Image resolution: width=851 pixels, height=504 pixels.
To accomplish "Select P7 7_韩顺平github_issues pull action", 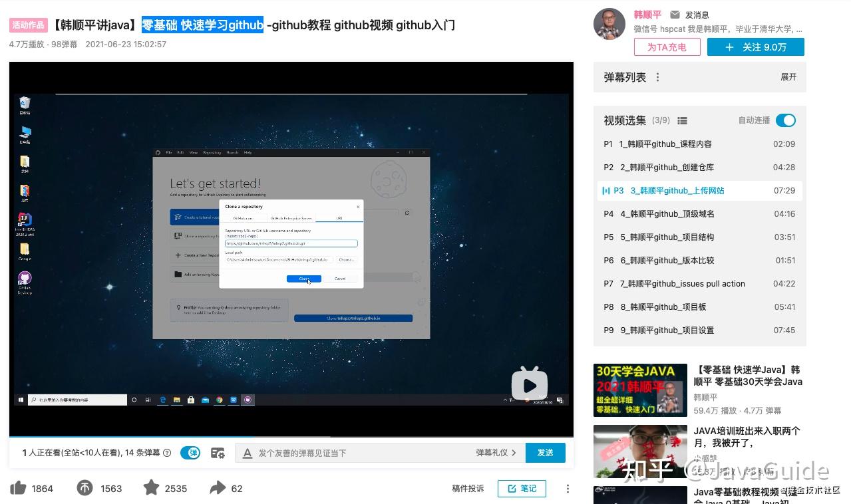I will coord(699,283).
